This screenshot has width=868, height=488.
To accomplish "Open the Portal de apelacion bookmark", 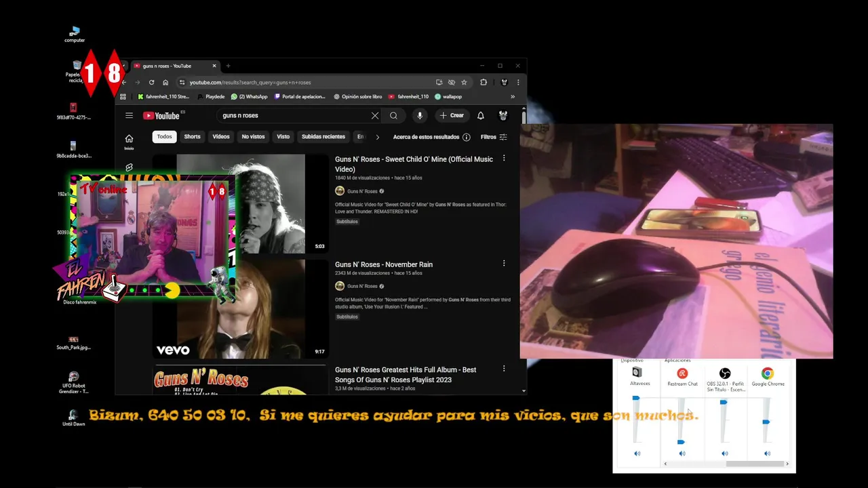I will pyautogui.click(x=300, y=96).
